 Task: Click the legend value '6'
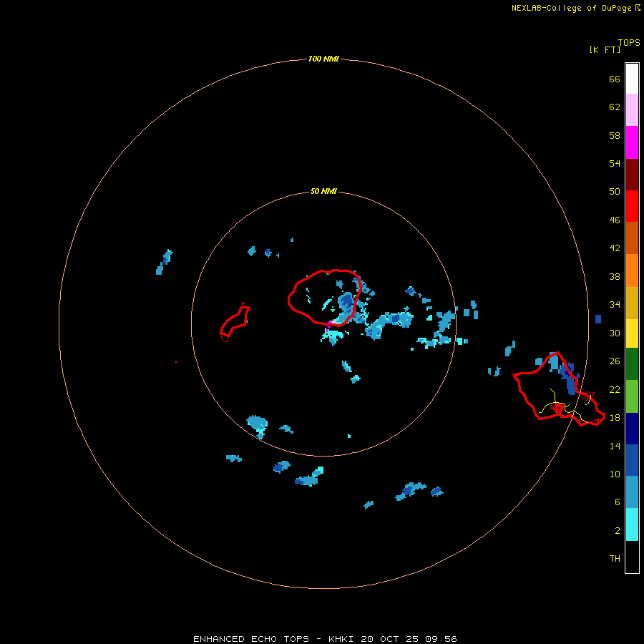pyautogui.click(x=618, y=502)
